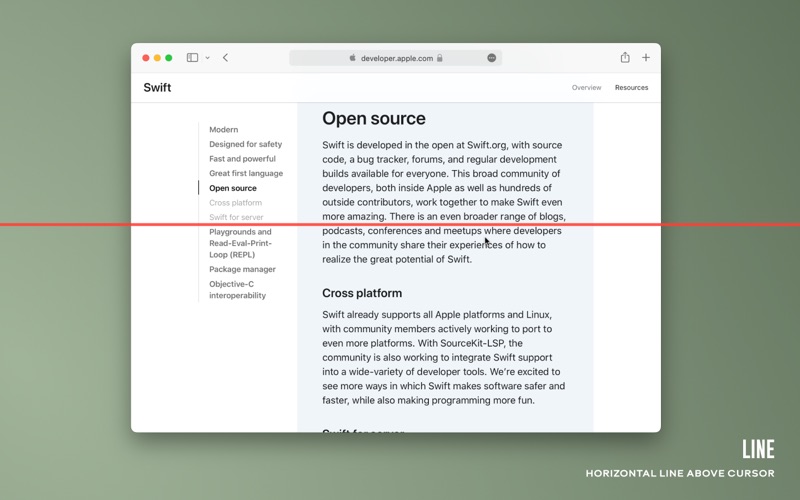
Task: Jump to Cross platform in sidebar
Action: coord(235,203)
